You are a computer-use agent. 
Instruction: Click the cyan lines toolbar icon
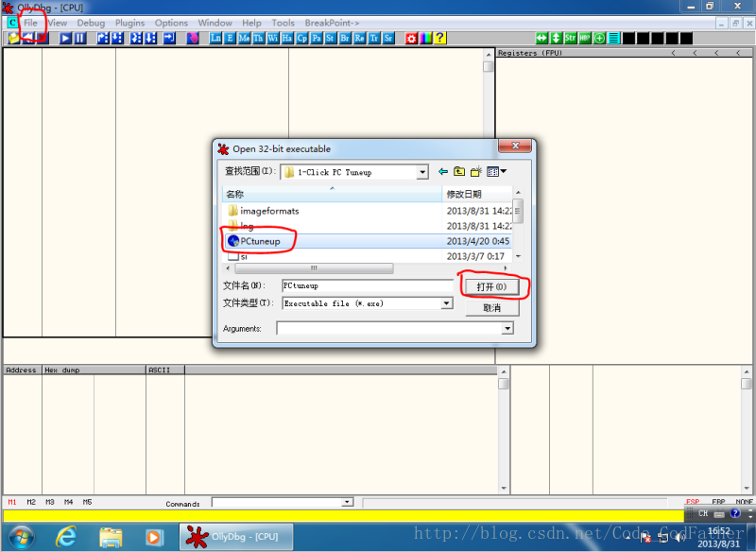click(x=613, y=38)
